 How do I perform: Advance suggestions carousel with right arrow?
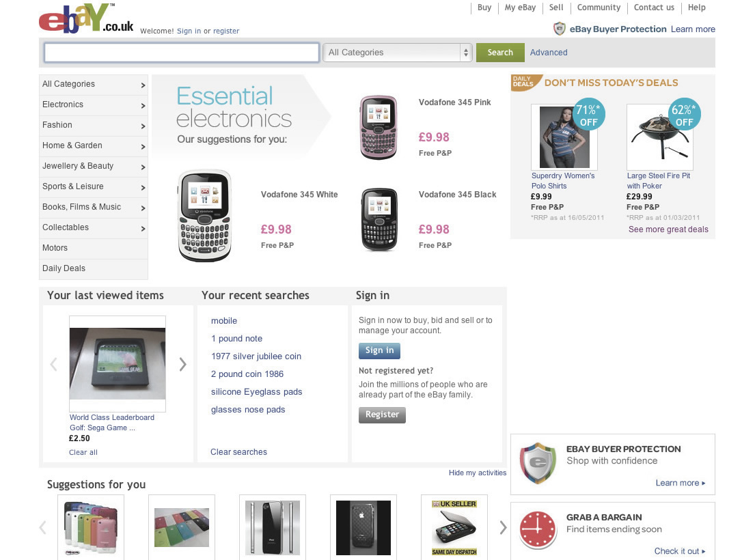click(503, 528)
